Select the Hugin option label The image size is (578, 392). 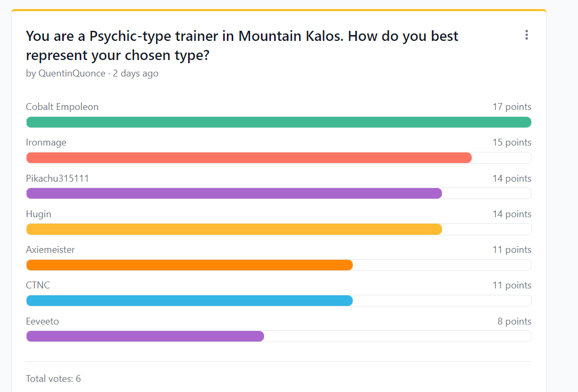click(x=38, y=214)
